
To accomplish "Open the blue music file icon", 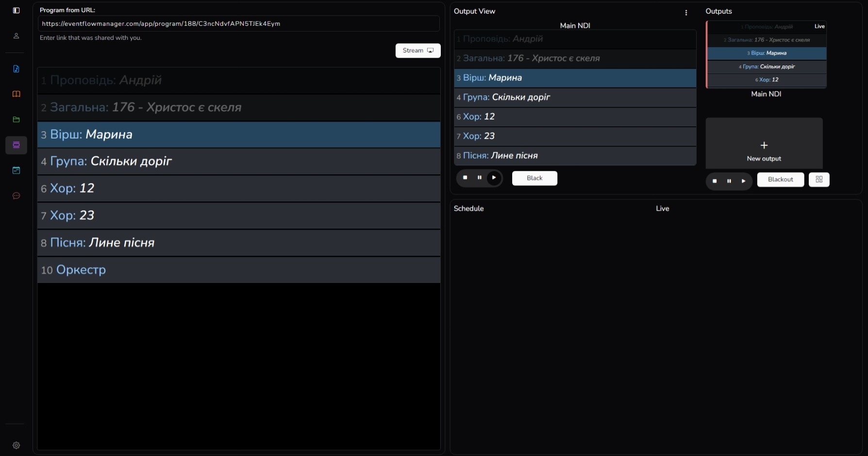I will pos(16,69).
